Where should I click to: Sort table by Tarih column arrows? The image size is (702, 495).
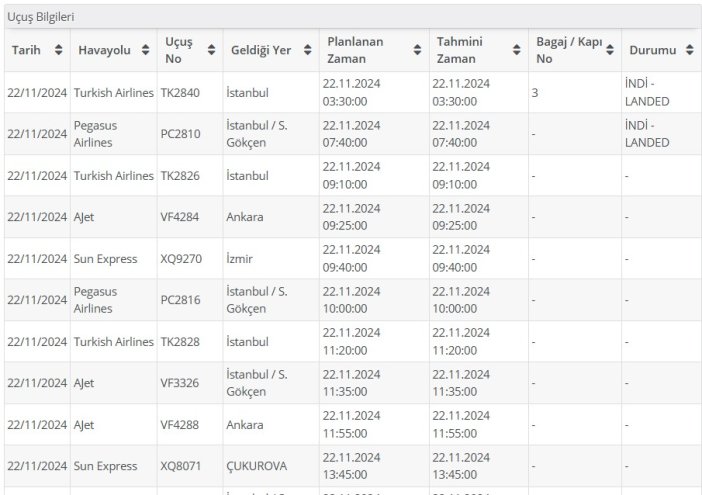58,50
